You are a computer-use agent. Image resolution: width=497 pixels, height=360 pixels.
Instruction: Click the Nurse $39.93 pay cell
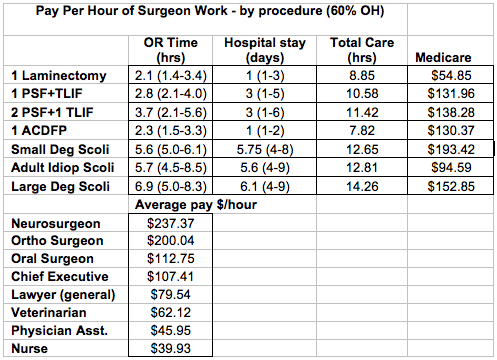170,348
